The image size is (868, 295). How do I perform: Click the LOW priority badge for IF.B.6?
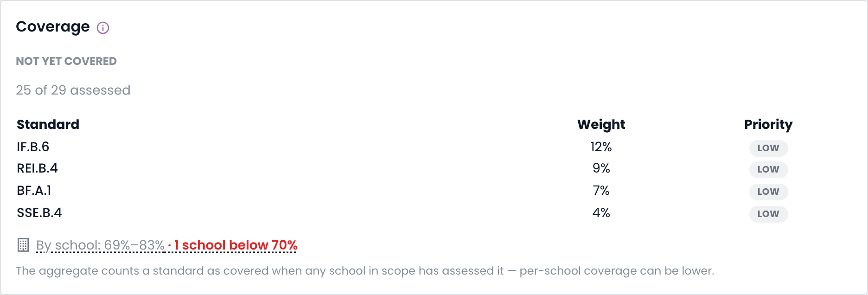tap(768, 148)
